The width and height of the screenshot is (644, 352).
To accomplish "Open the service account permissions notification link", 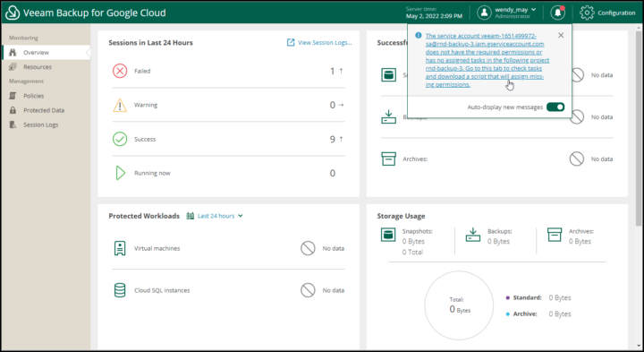I will (487, 60).
